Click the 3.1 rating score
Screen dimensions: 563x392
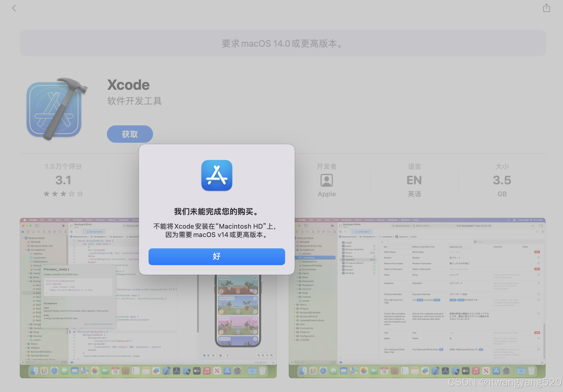click(63, 180)
